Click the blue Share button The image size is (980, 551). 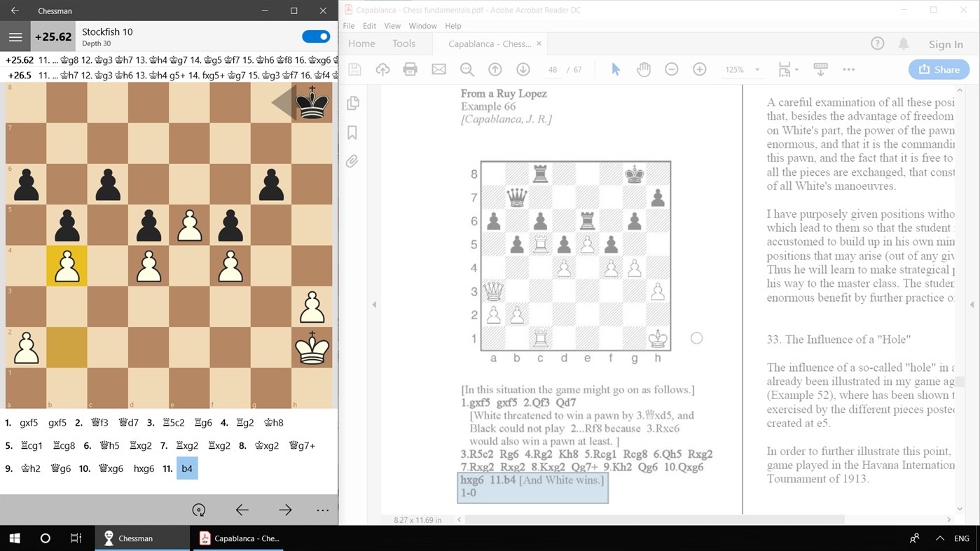click(939, 69)
